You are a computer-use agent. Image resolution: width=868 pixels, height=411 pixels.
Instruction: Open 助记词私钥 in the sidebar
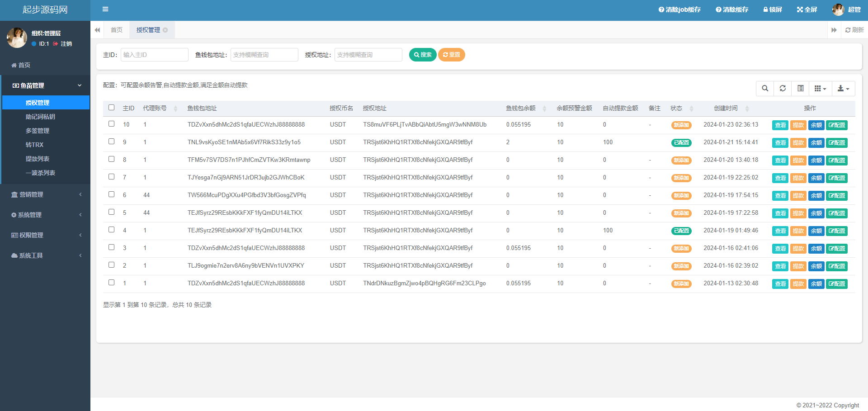(x=40, y=117)
